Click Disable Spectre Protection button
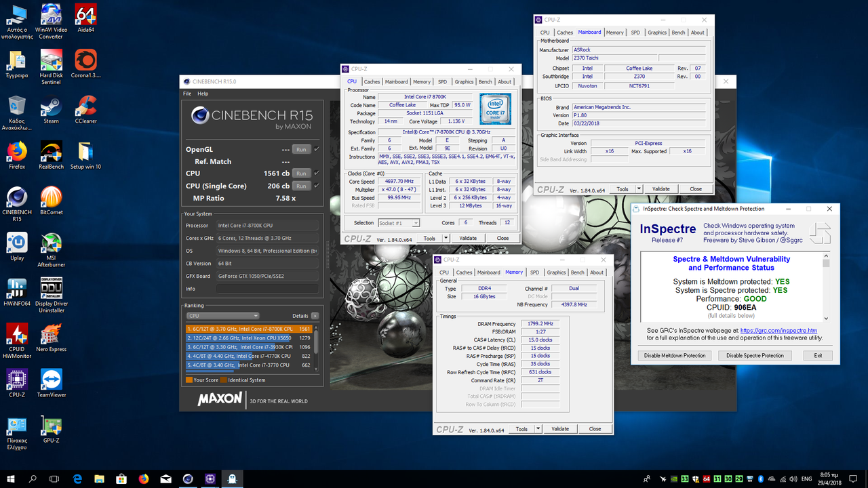This screenshot has height=488, width=868. (755, 355)
